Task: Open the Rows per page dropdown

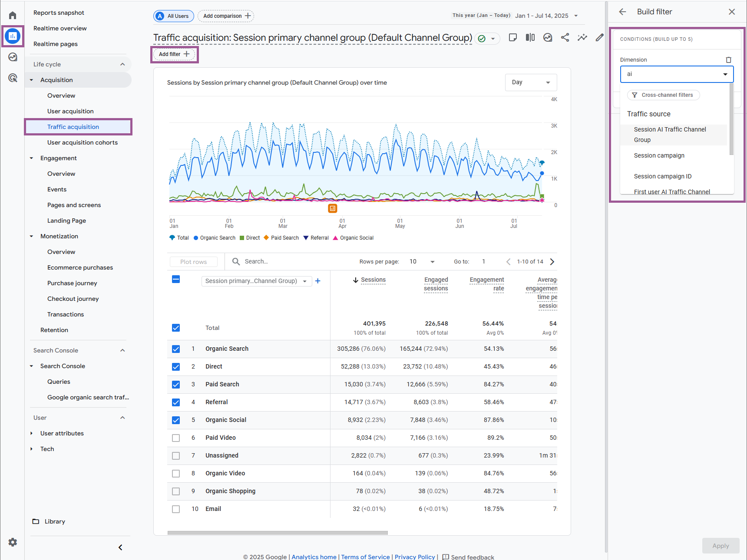Action: 422,261
